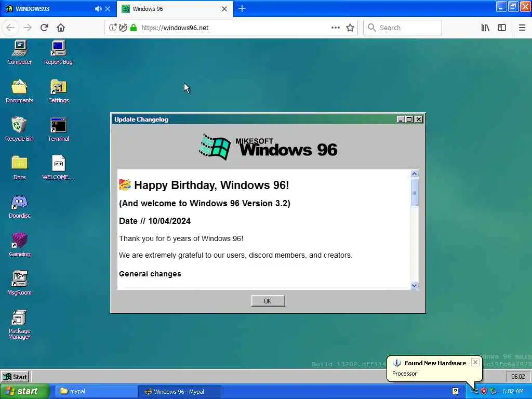
Task: Click the Date // 10/04/2024 text
Action: (x=155, y=221)
